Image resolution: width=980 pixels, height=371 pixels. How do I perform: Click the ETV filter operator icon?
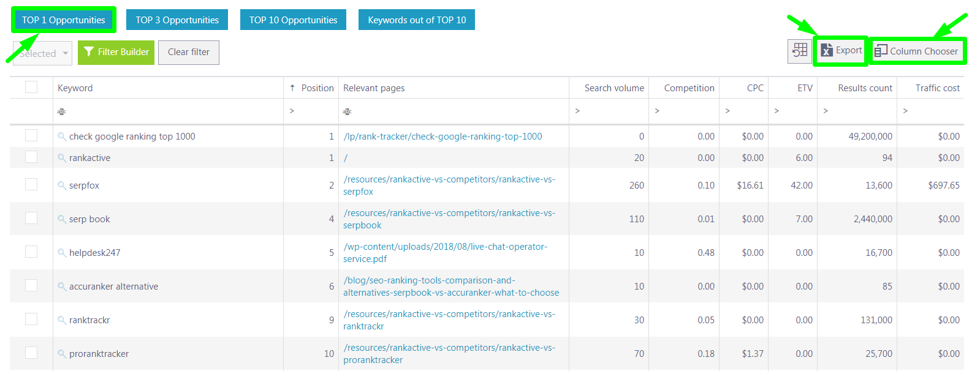777,111
